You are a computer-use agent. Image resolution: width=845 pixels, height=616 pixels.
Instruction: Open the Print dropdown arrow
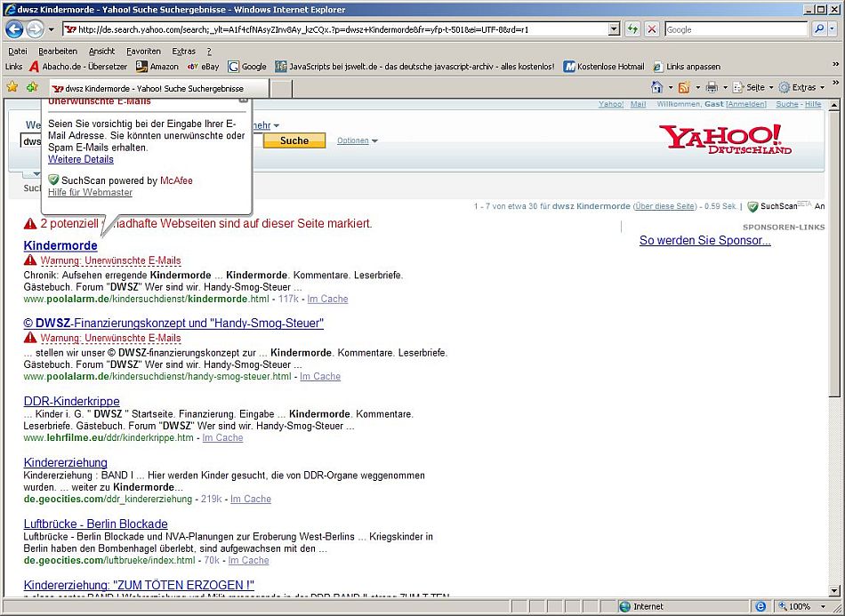tap(725, 87)
